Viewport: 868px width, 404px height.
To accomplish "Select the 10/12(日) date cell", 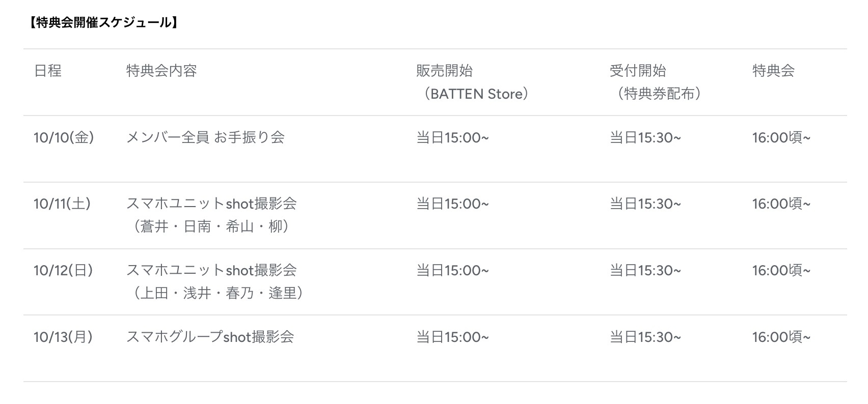I will pos(63,270).
